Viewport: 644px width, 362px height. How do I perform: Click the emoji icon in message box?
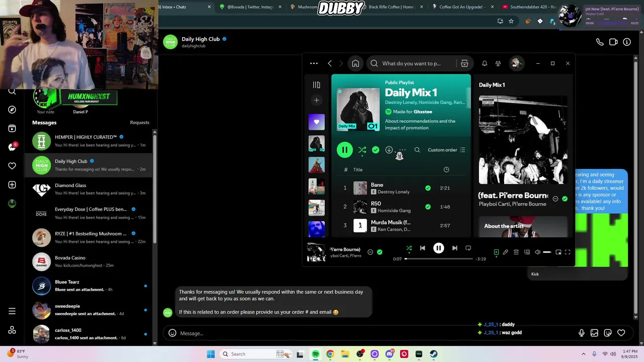[x=172, y=333]
